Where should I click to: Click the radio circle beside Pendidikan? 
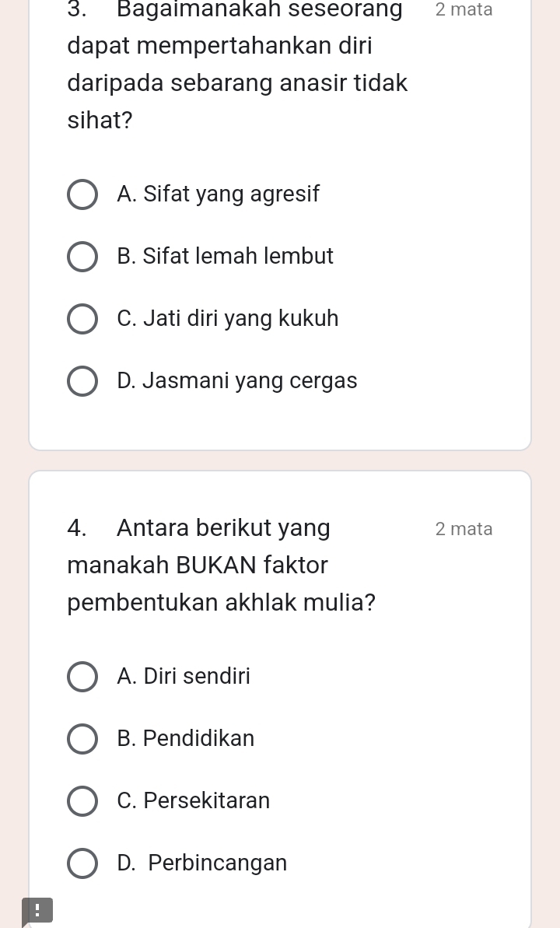coord(82,738)
